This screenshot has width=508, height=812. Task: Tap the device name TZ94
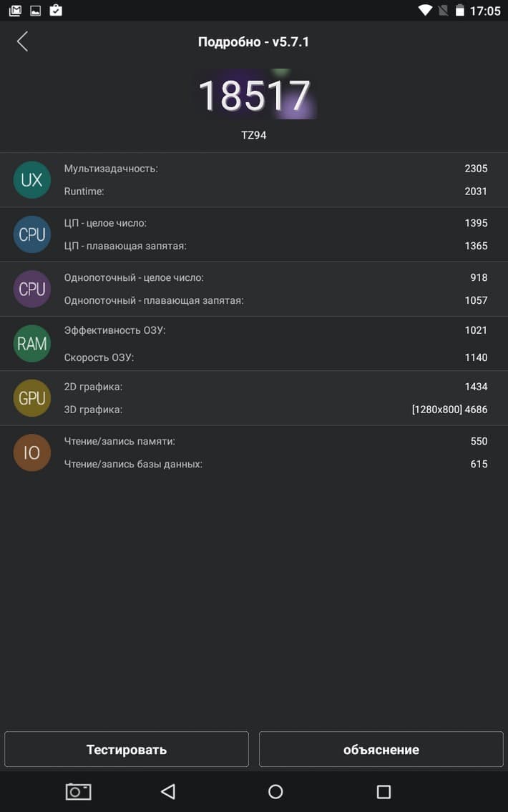pos(254,134)
